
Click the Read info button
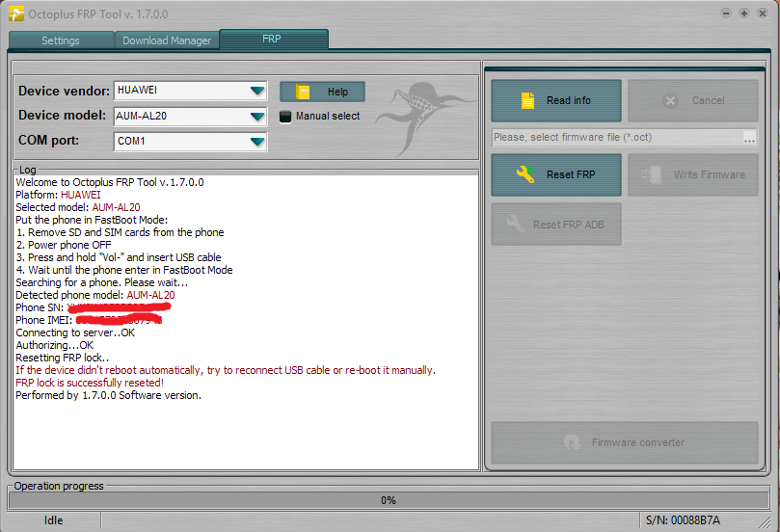(556, 100)
